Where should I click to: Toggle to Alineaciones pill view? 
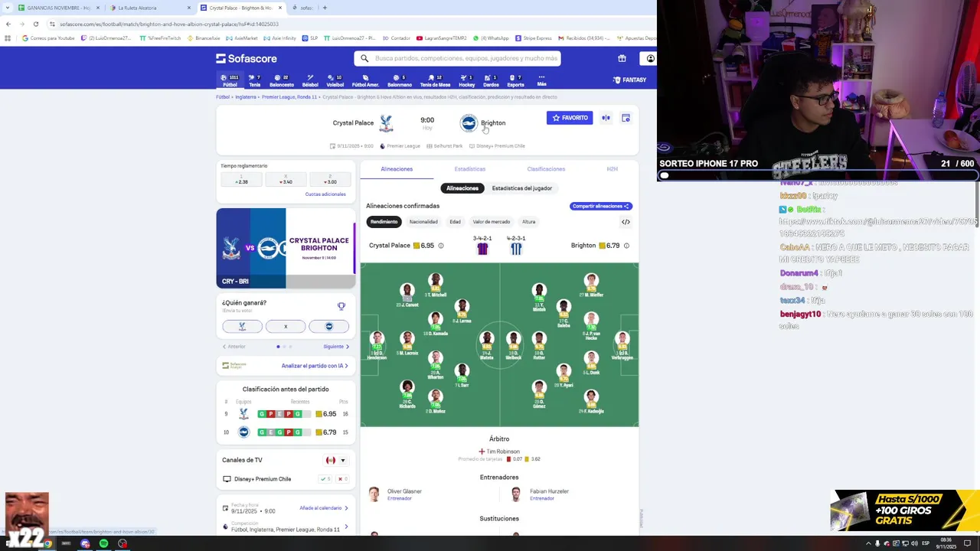(x=462, y=188)
